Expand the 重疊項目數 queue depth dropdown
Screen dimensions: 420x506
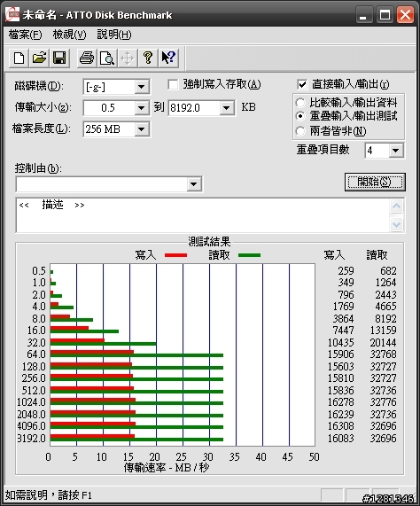point(396,151)
